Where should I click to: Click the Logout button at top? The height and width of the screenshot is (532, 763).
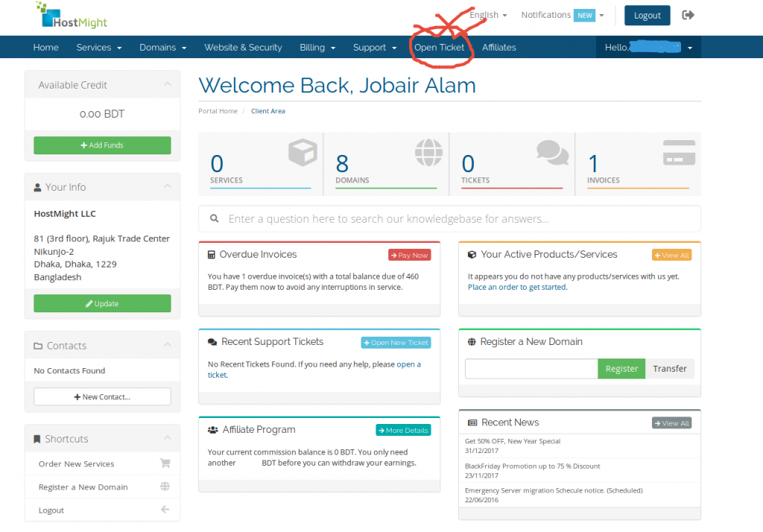(x=648, y=16)
